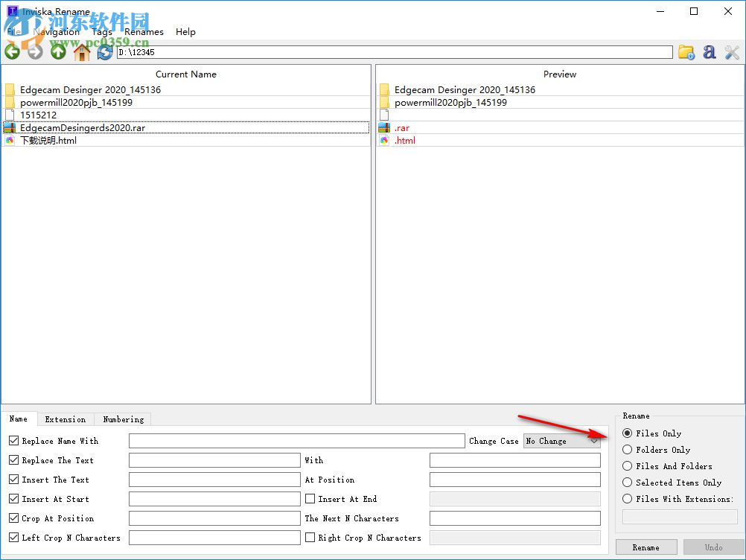
Task: Click the Preview column header
Action: (x=560, y=74)
